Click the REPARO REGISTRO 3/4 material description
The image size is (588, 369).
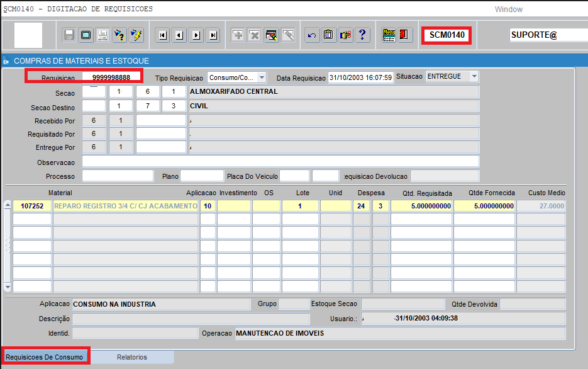click(x=126, y=206)
